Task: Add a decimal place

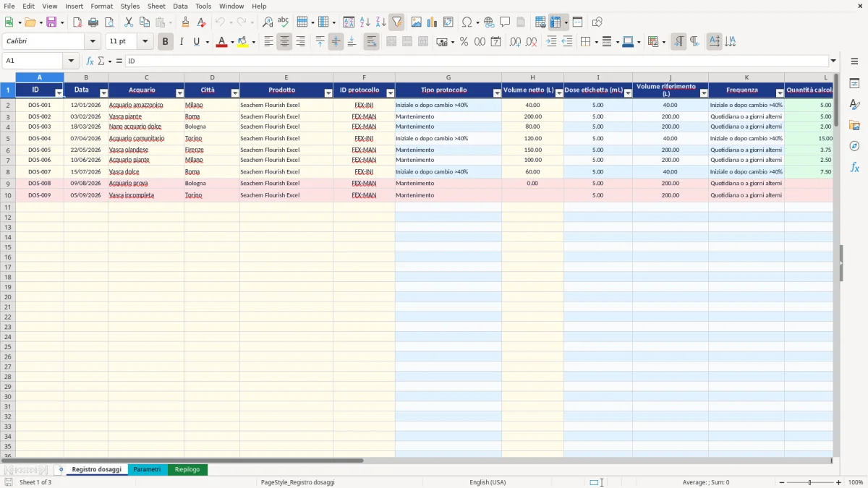Action: coord(515,42)
